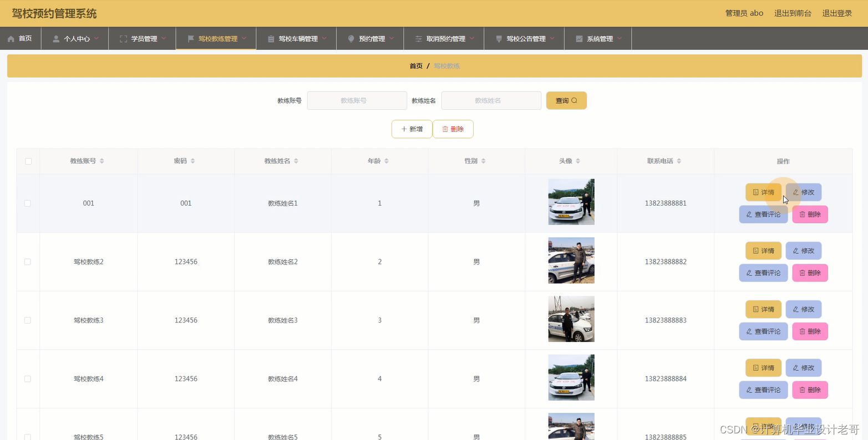The width and height of the screenshot is (868, 440).
Task: Open the avatar photo in 驾校教练2 row
Action: coord(571,260)
